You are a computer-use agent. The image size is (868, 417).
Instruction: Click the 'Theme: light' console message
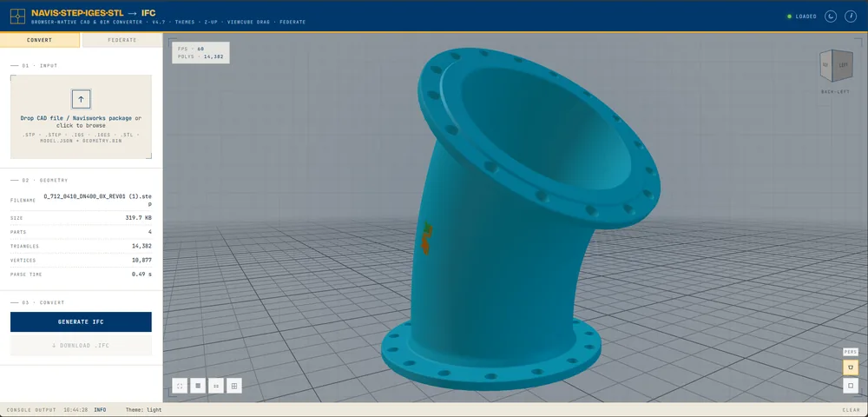(x=144, y=410)
